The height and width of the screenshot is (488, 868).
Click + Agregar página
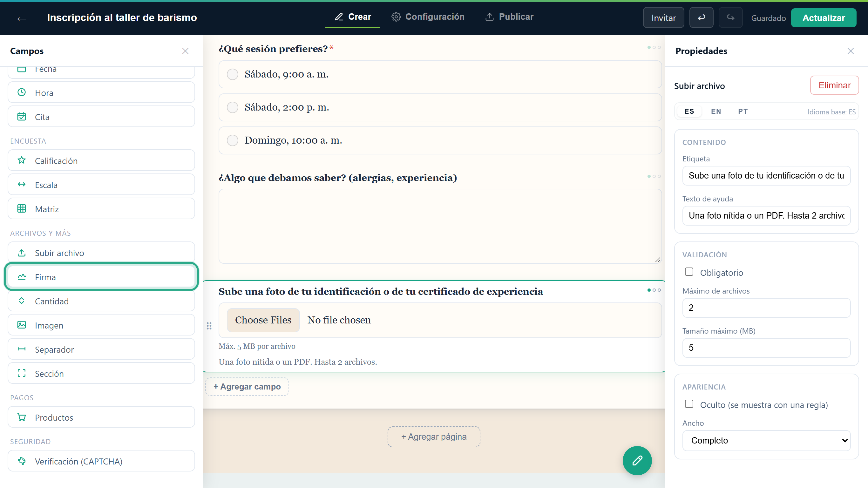tap(434, 437)
